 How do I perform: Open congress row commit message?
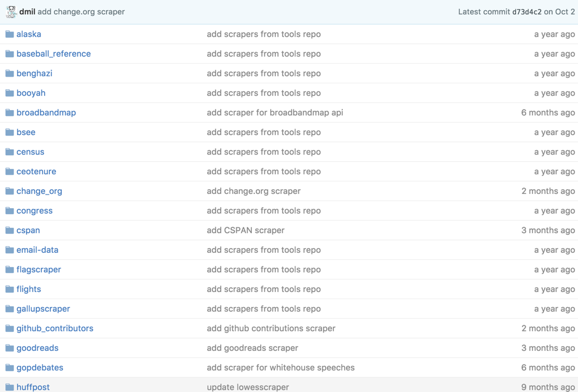point(264,211)
